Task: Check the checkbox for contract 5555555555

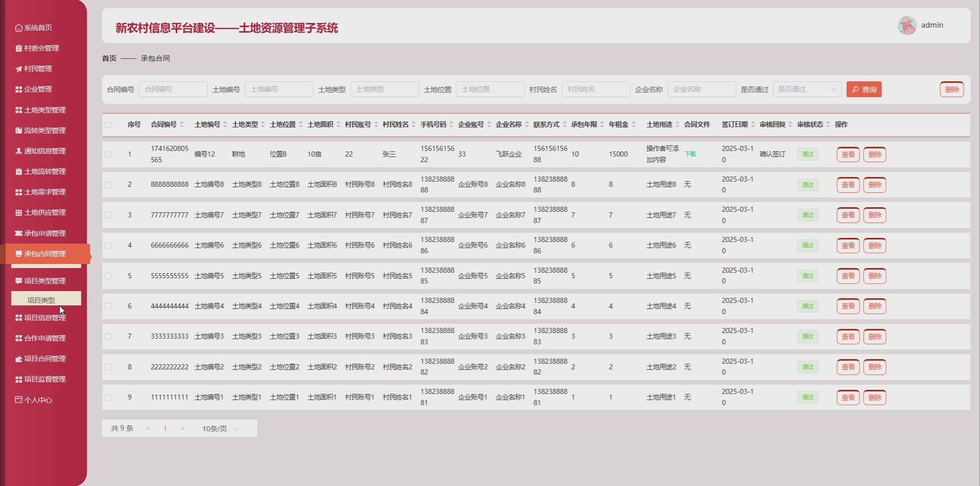Action: pos(108,276)
